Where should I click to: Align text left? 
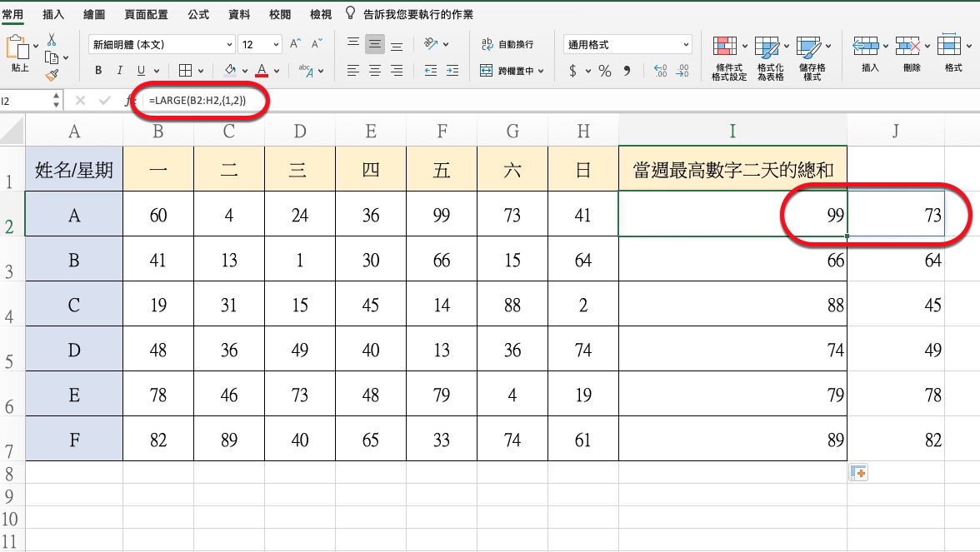click(x=353, y=71)
